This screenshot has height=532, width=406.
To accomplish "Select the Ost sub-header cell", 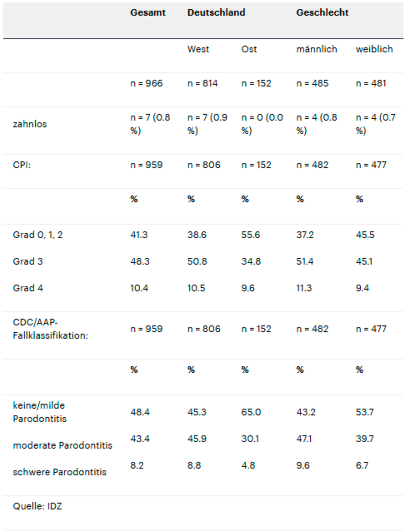I will tap(249, 49).
